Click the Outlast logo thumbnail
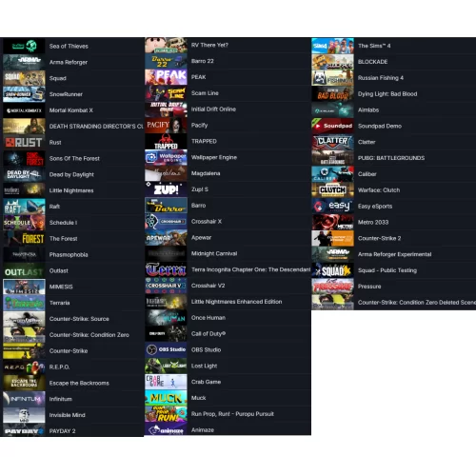 24,270
